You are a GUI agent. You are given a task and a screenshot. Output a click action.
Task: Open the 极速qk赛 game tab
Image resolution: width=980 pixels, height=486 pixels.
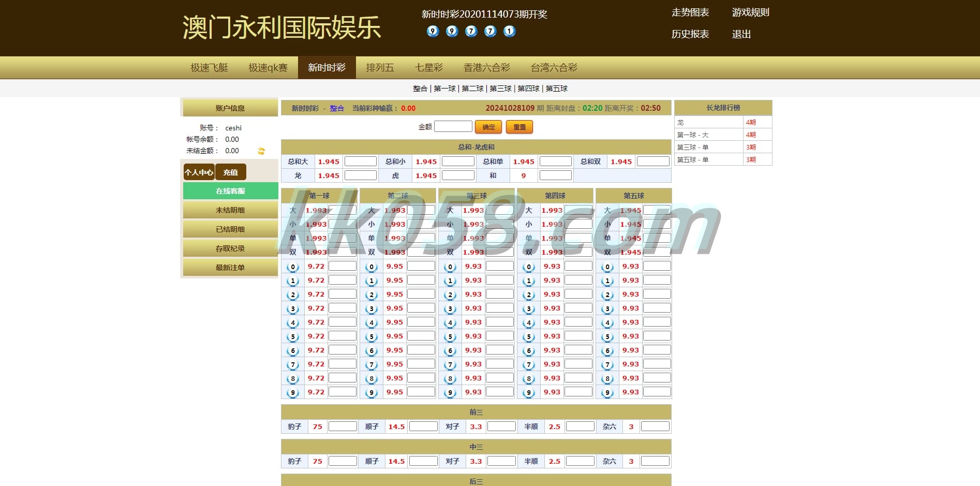pos(268,68)
